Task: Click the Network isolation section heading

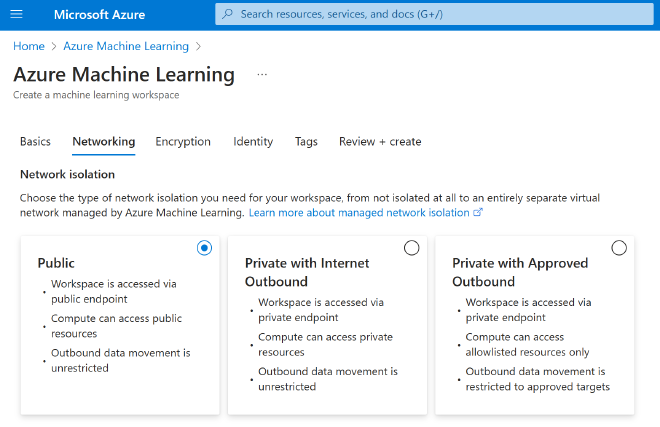Action: (67, 174)
